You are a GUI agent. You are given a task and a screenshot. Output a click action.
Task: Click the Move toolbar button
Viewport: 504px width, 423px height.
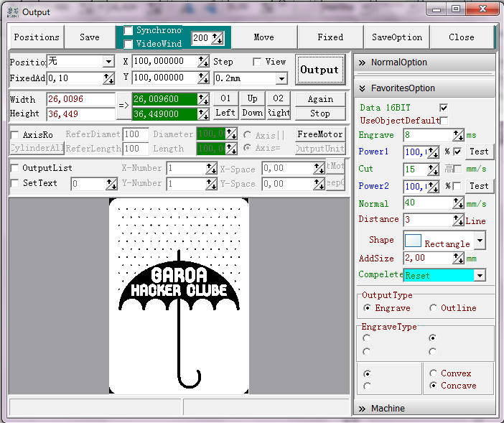point(264,37)
